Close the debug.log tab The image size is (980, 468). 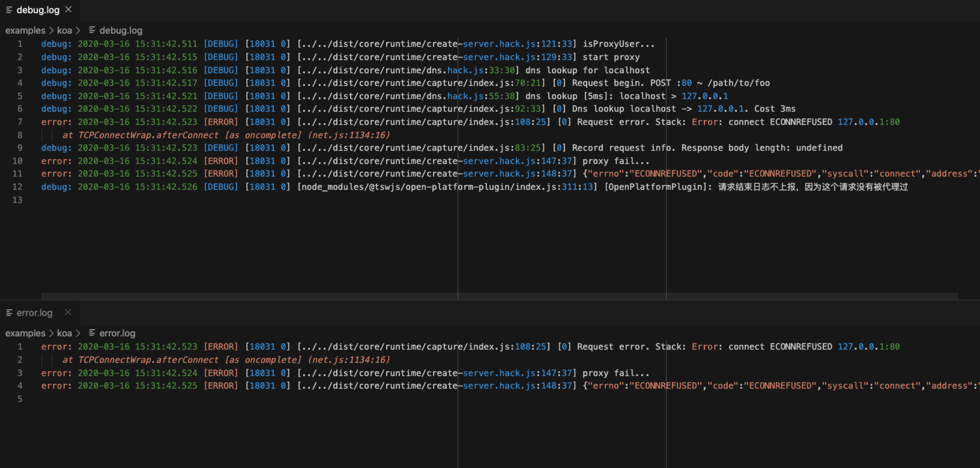[x=68, y=10]
